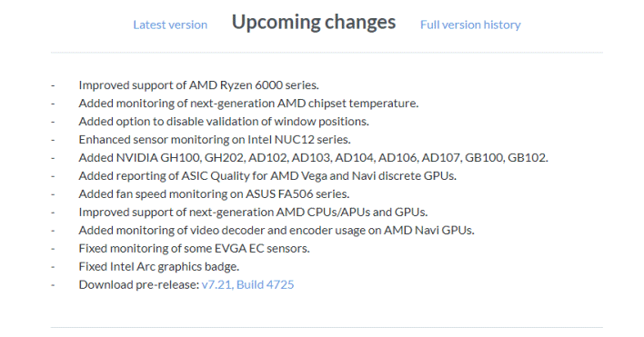Click the 'Download pre-release:' label text
This screenshot has height=337, width=644.
(139, 284)
